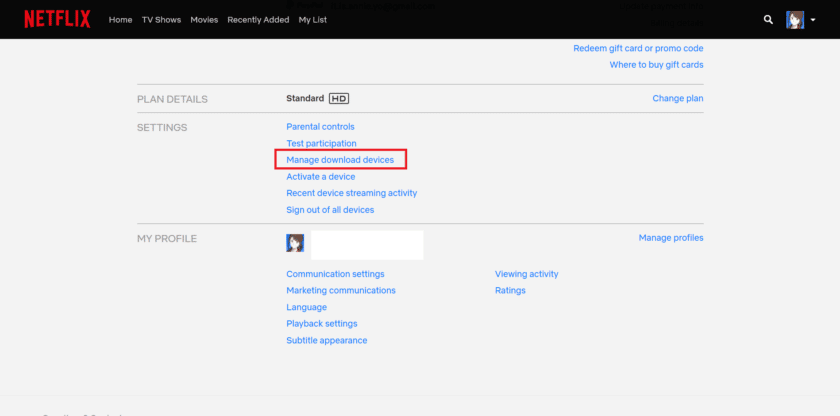This screenshot has width=840, height=416.
Task: Go to the Home tab
Action: click(120, 20)
